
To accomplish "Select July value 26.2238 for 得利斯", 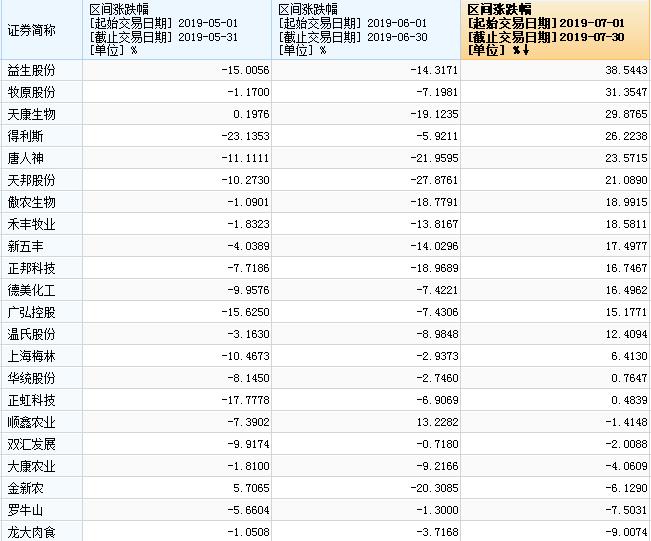I will [x=626, y=136].
